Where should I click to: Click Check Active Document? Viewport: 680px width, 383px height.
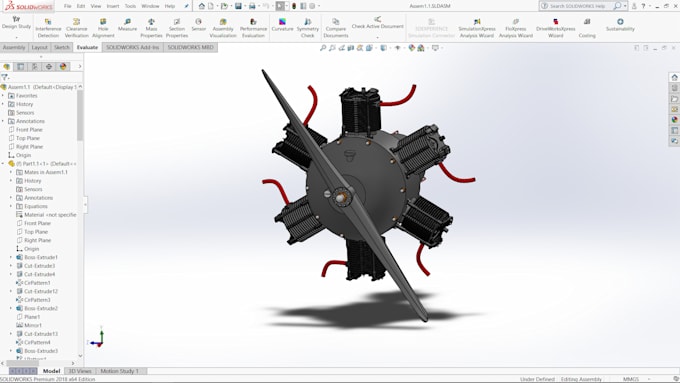tap(377, 23)
